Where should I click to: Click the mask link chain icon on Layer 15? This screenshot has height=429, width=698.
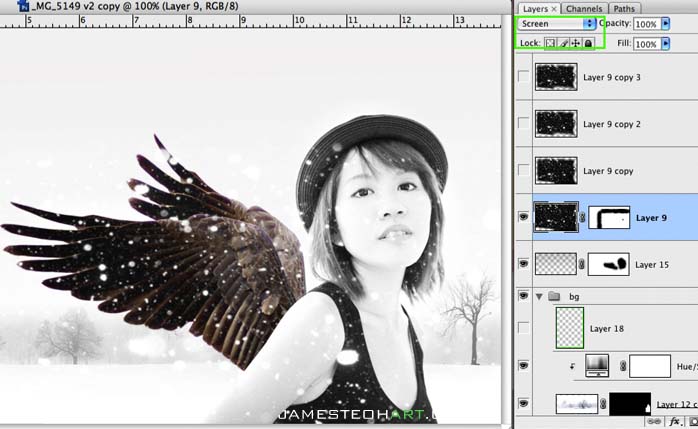[582, 265]
